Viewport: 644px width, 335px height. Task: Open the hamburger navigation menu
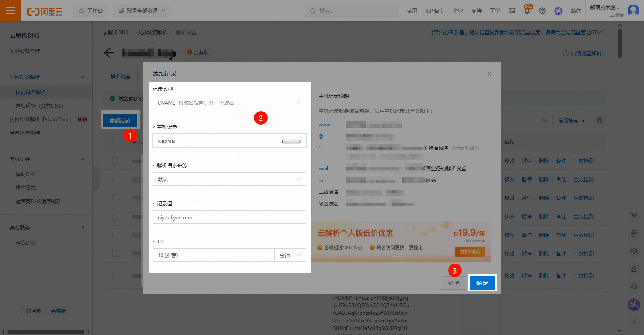point(11,11)
